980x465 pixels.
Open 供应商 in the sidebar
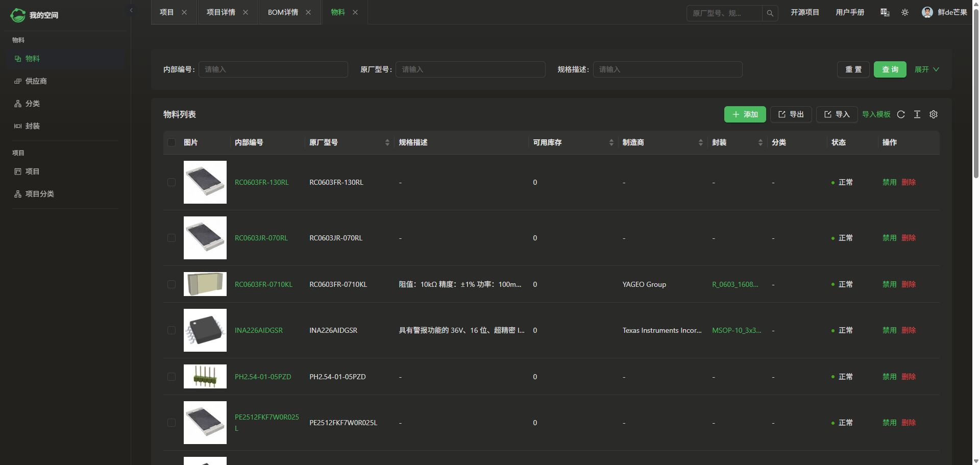pos(36,81)
